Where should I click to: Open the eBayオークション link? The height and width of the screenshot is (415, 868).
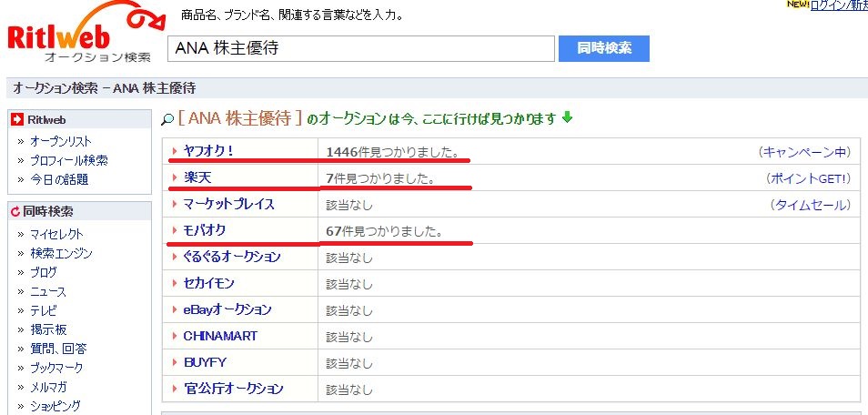227,309
